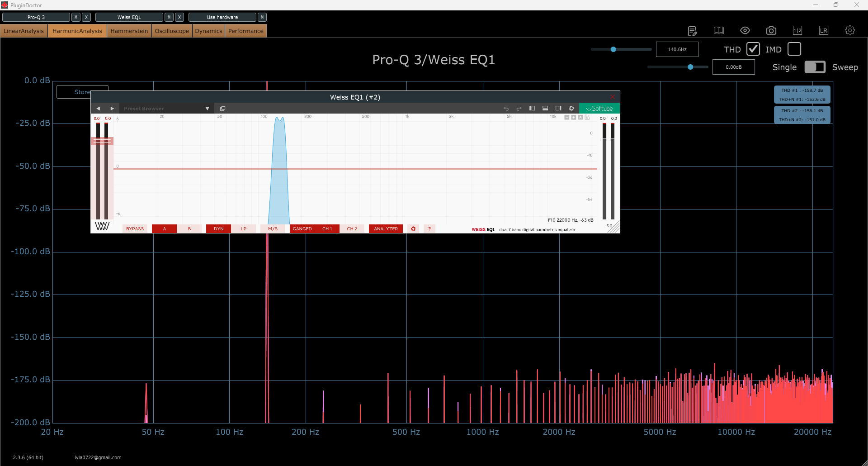Go to next preset in Weiss EQ1
Viewport: 868px width, 466px height.
point(112,109)
